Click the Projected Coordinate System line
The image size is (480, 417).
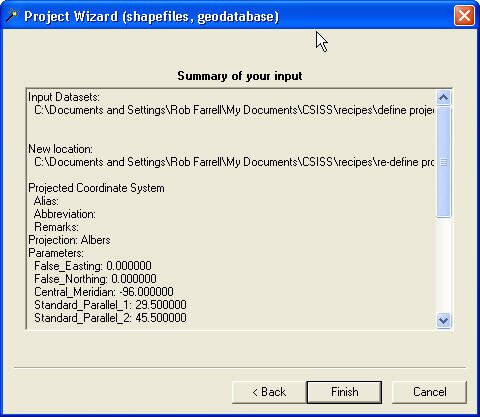coord(96,188)
